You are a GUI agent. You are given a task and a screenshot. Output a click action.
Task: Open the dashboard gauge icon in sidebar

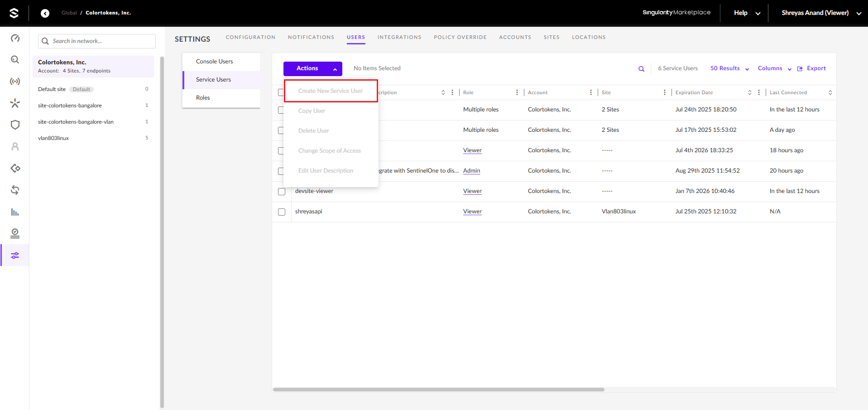pos(15,38)
